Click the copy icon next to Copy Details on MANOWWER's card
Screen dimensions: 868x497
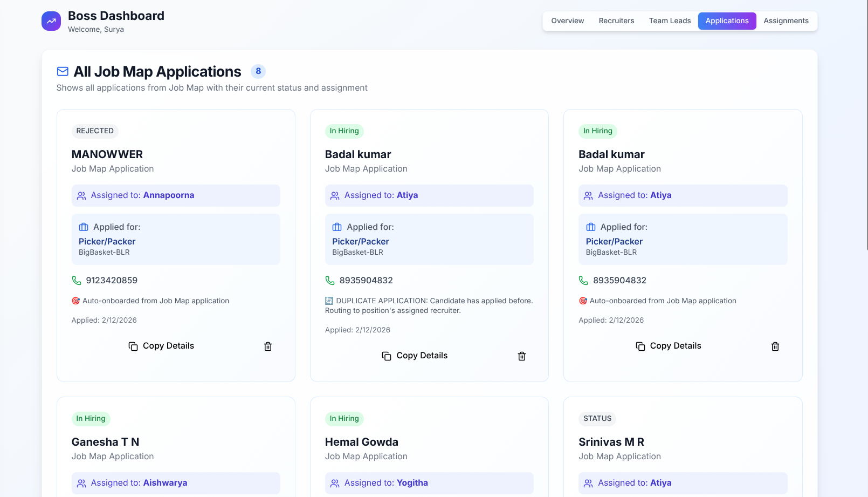click(133, 346)
